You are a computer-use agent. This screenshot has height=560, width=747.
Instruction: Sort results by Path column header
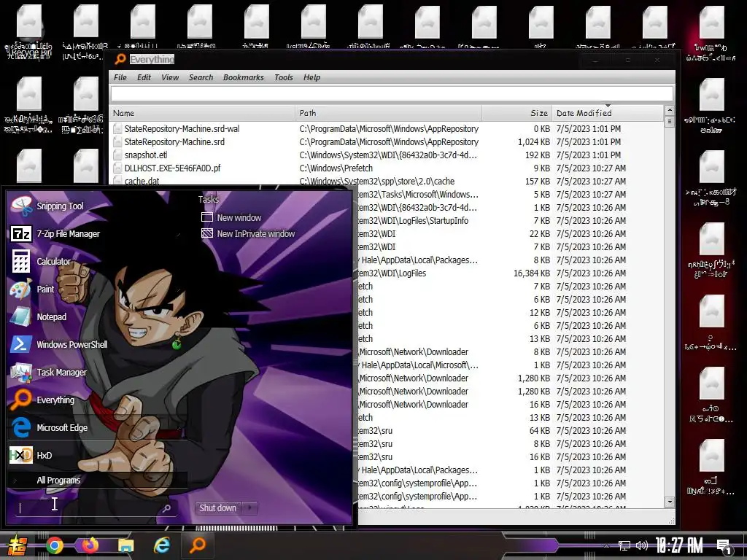pos(389,113)
